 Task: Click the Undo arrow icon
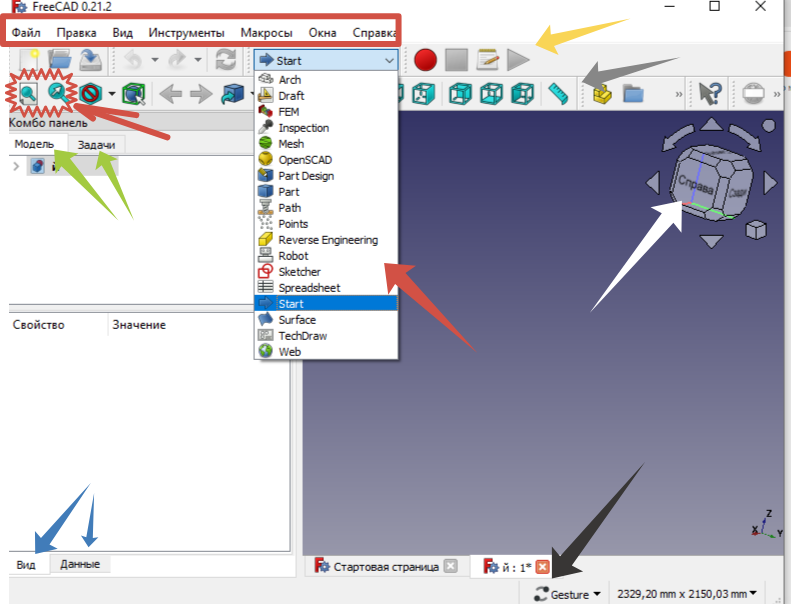pos(134,60)
